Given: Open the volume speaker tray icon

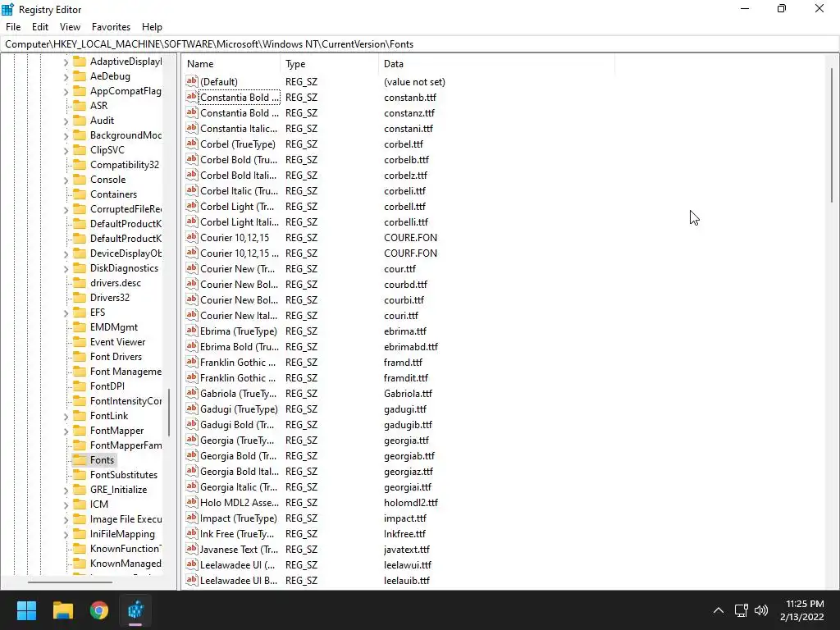Looking at the screenshot, I should [760, 610].
